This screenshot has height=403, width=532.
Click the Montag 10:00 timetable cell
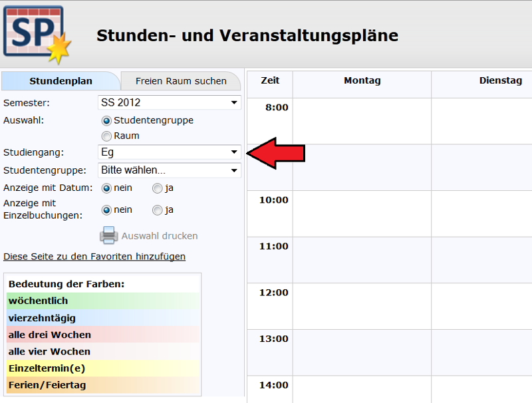(362, 213)
